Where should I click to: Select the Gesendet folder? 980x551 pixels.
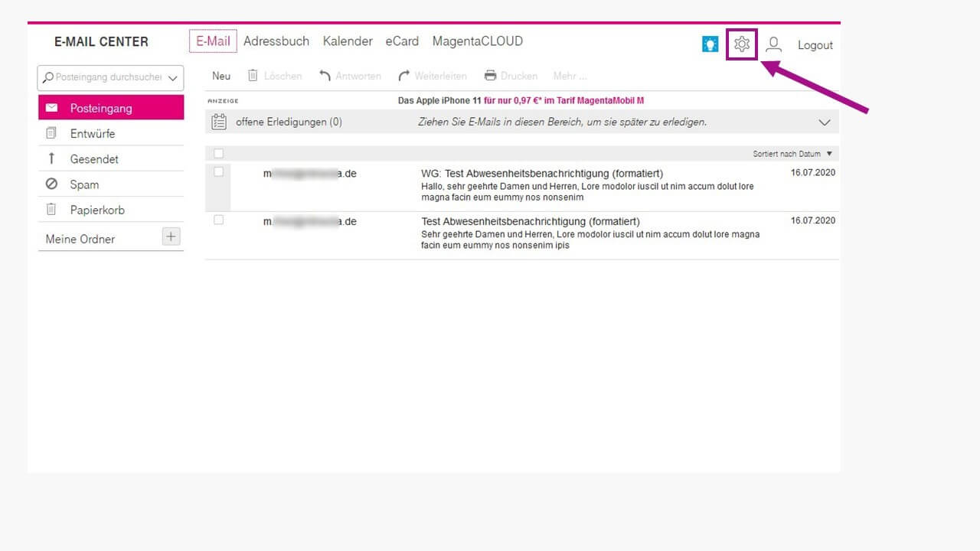(111, 158)
